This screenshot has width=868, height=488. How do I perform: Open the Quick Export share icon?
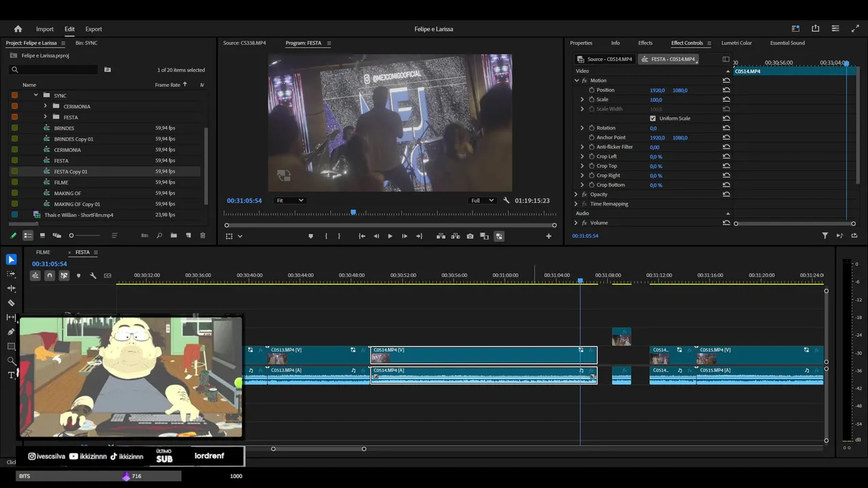[x=815, y=28]
